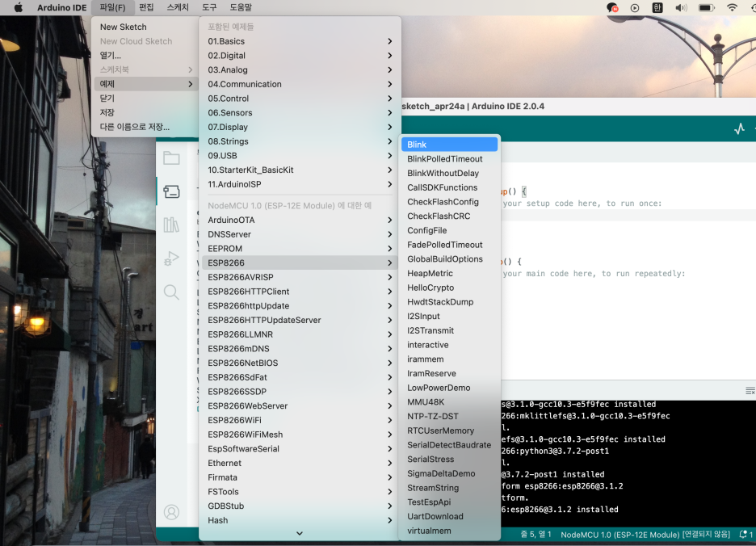Expand the ArduinoOTA examples submenu
Image resolution: width=756 pixels, height=546 pixels.
(300, 220)
